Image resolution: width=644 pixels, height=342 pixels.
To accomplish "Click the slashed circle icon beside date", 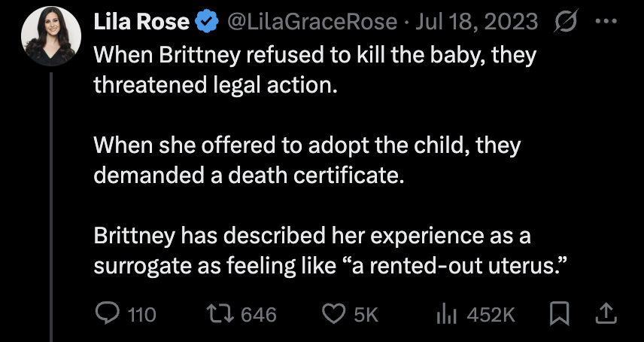I will [x=561, y=23].
